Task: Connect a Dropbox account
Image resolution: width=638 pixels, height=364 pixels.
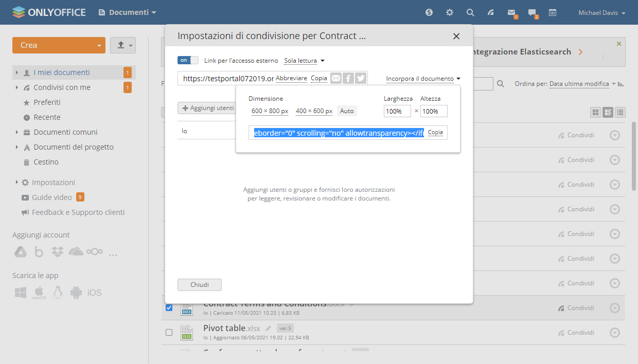Action: (x=57, y=252)
